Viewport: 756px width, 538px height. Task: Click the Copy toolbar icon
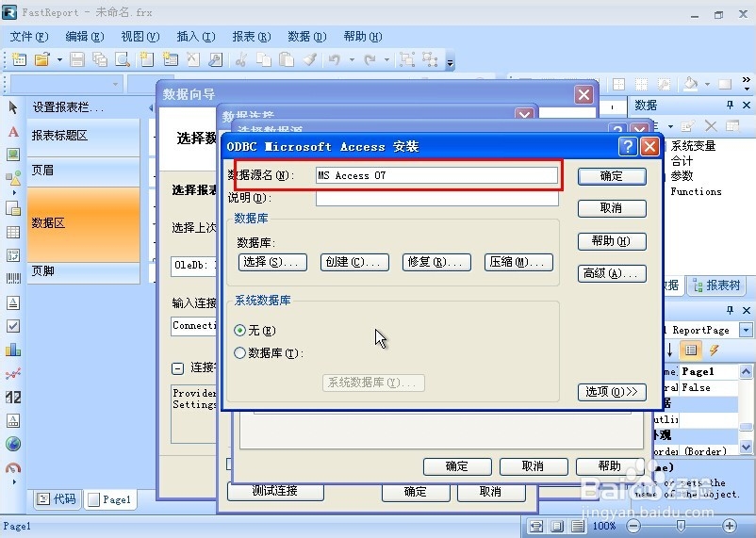264,59
